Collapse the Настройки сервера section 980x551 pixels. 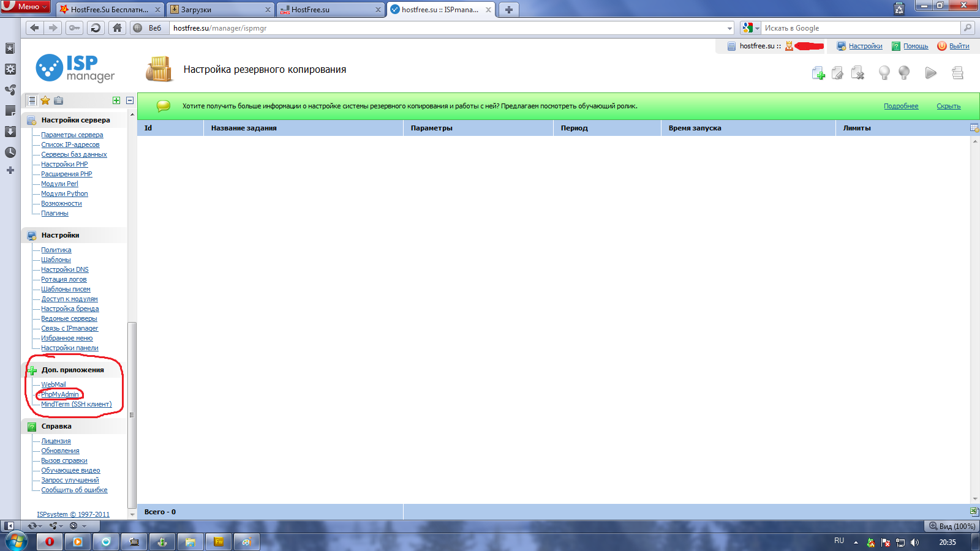click(x=75, y=120)
